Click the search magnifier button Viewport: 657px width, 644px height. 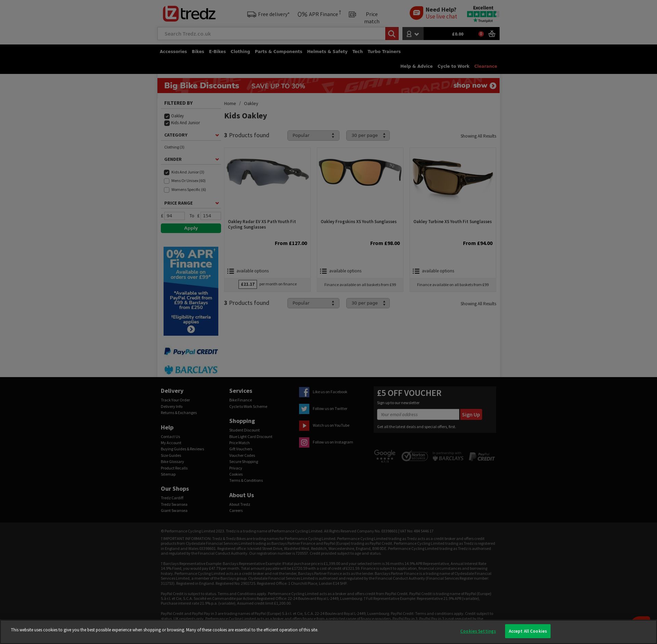[392, 34]
